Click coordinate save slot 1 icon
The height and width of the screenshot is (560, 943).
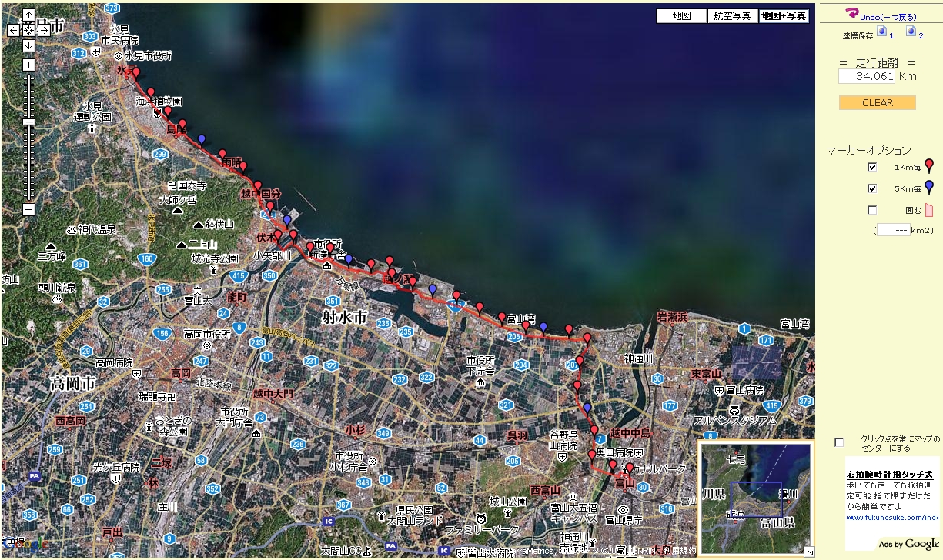pyautogui.click(x=882, y=32)
